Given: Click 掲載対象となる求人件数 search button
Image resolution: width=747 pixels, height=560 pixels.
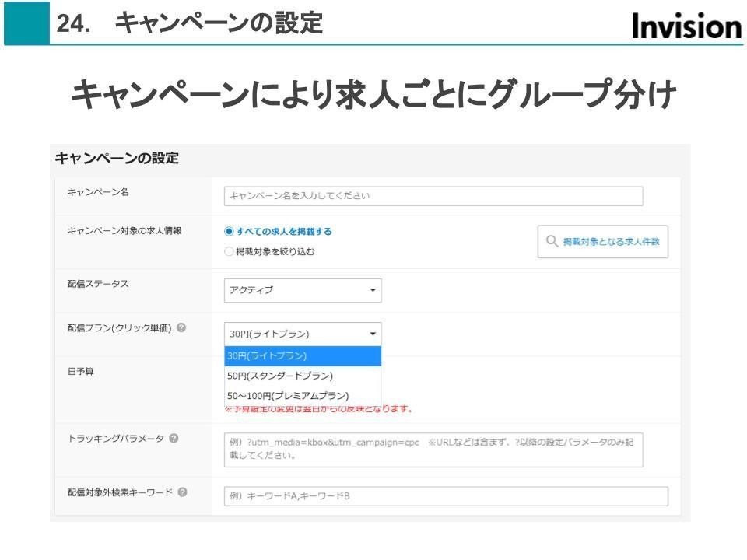Looking at the screenshot, I should point(602,241).
